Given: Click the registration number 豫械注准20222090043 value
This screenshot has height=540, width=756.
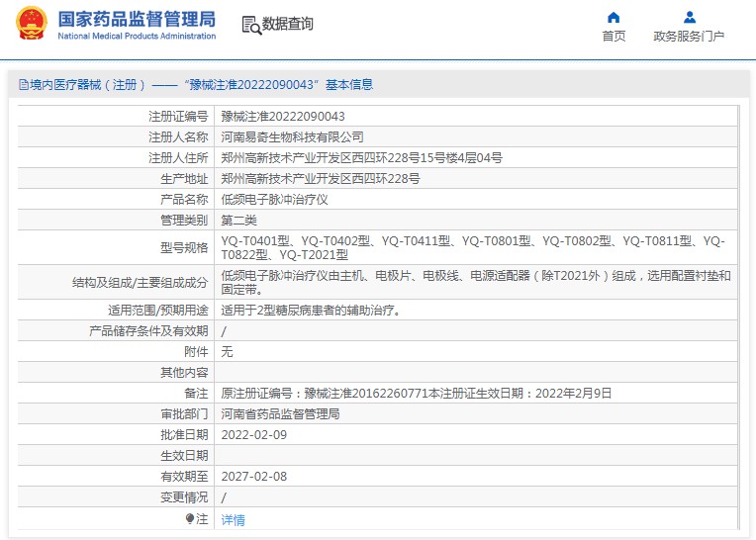Looking at the screenshot, I should (283, 116).
